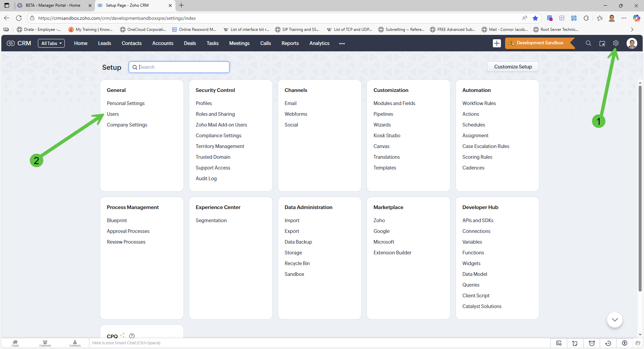The width and height of the screenshot is (644, 349).
Task: Expand the All Tabs dropdown
Action: click(51, 43)
